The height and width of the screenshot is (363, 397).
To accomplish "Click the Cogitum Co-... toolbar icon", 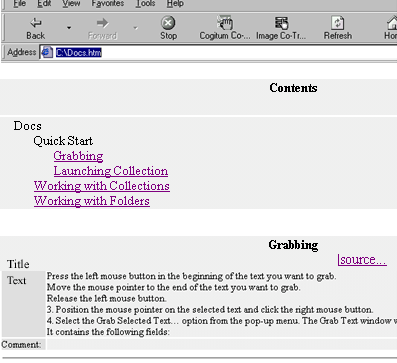I will point(225,22).
